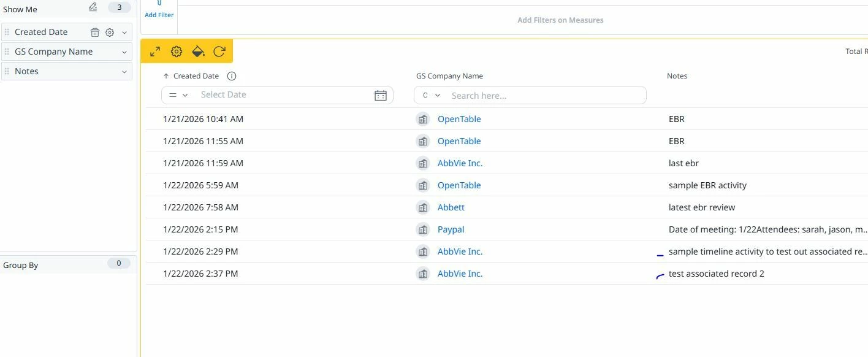868x357 pixels.
Task: Select the 1/22/2026 2:15 PM date cell
Action: point(200,229)
